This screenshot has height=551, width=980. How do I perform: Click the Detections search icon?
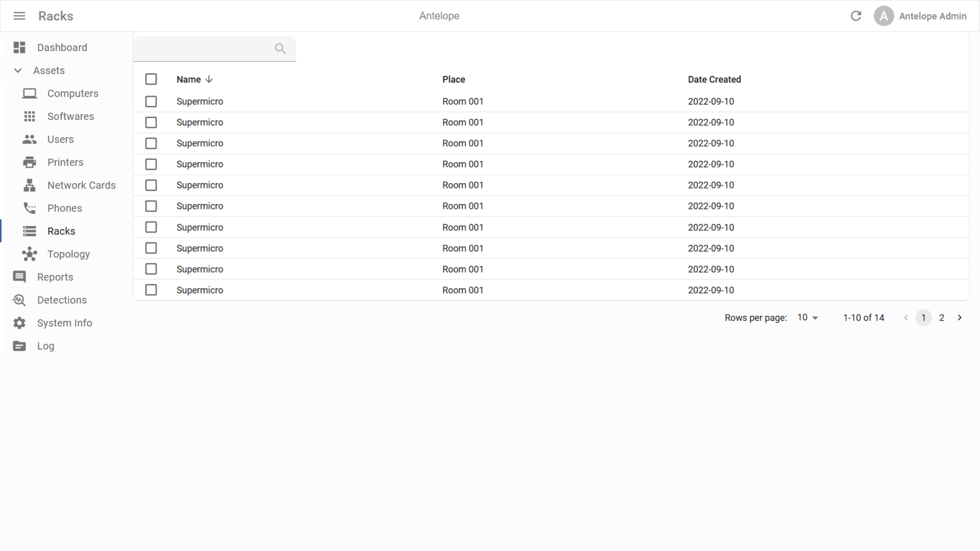20,300
